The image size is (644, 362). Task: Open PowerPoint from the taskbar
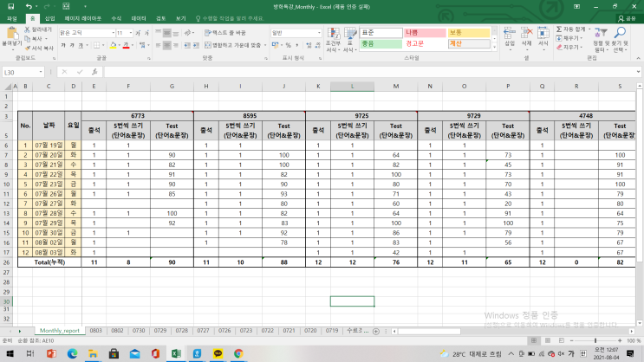click(51, 353)
